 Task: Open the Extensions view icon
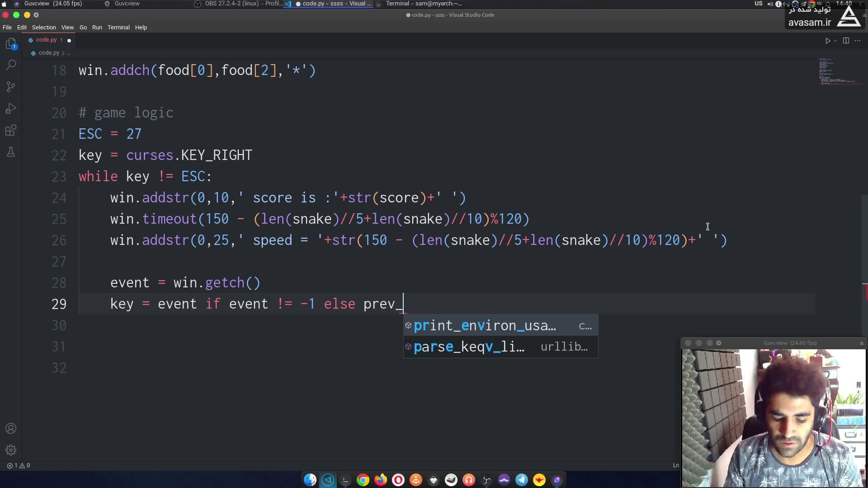(x=11, y=131)
